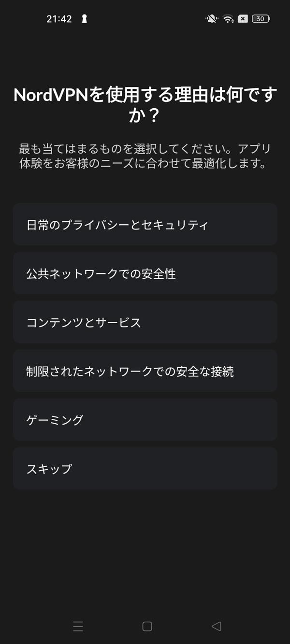The height and width of the screenshot is (644, 290).
Task: Pick the コンテンツとサービス option
Action: click(145, 322)
